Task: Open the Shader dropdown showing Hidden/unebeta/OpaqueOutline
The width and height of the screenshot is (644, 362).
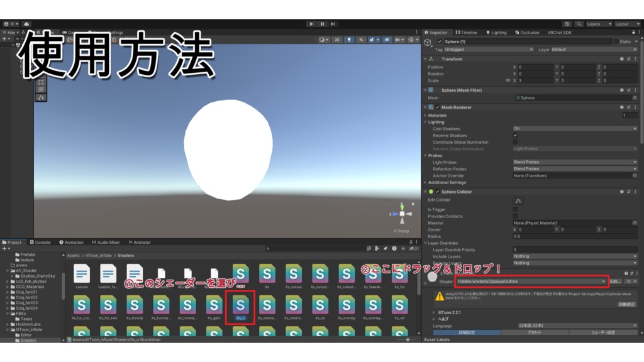Action: click(x=531, y=281)
